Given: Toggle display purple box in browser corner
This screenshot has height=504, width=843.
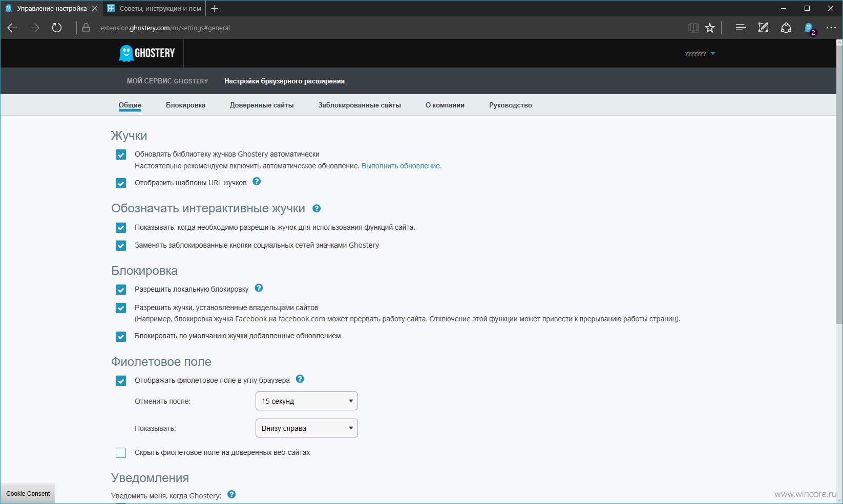Looking at the screenshot, I should coord(121,381).
